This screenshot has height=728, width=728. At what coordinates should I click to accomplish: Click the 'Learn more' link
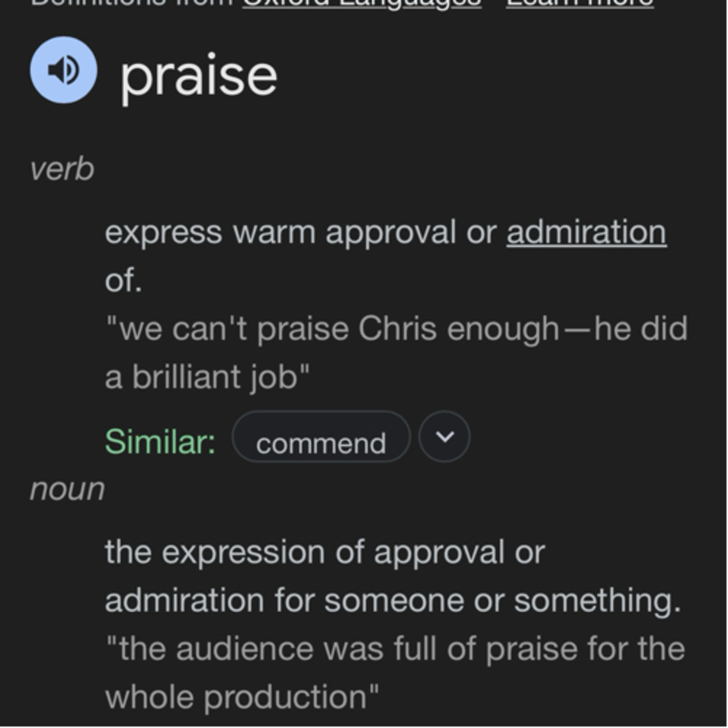click(x=579, y=3)
